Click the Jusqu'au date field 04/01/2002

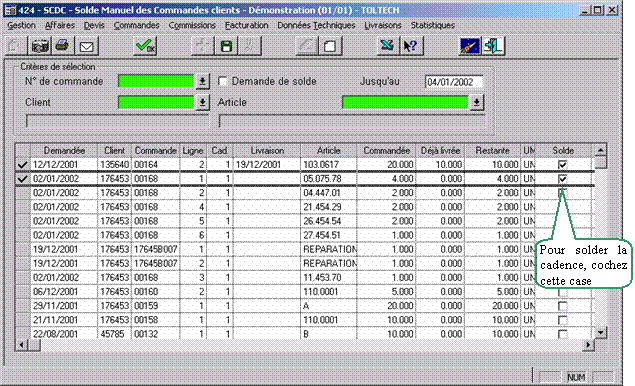click(454, 82)
